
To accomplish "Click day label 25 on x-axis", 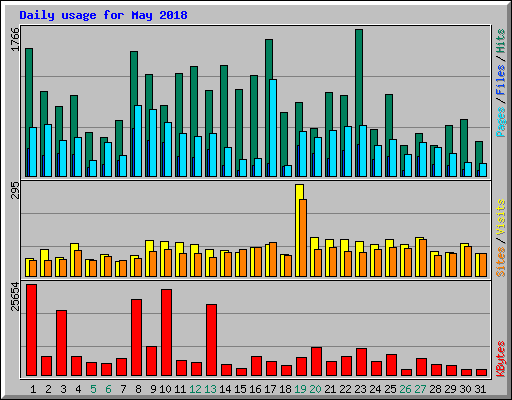I will tap(390, 389).
